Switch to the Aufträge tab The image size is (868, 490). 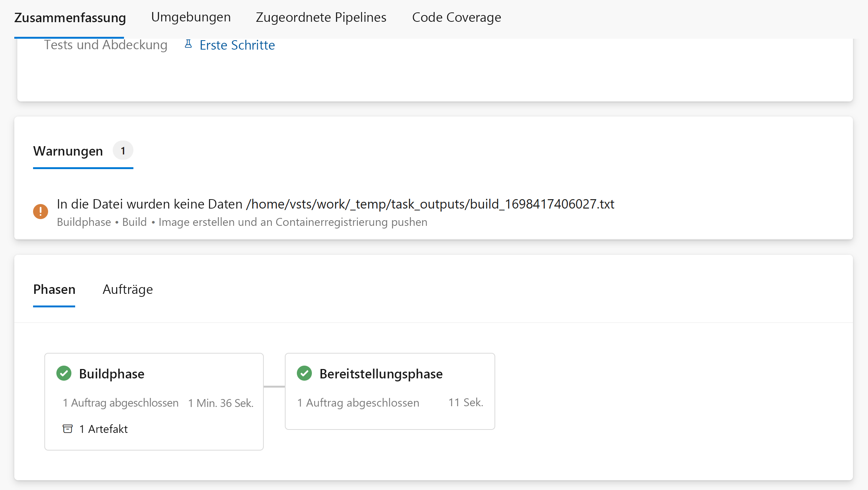128,289
